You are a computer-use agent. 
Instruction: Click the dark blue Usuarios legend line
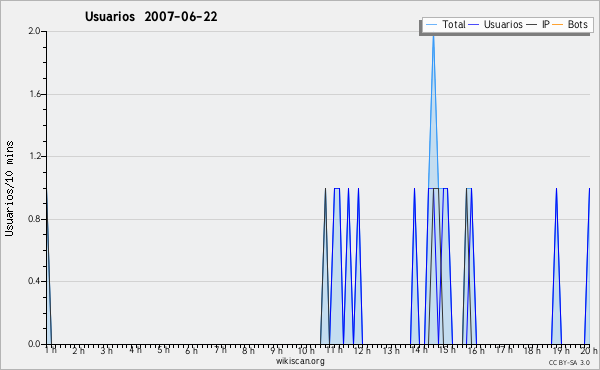click(474, 25)
